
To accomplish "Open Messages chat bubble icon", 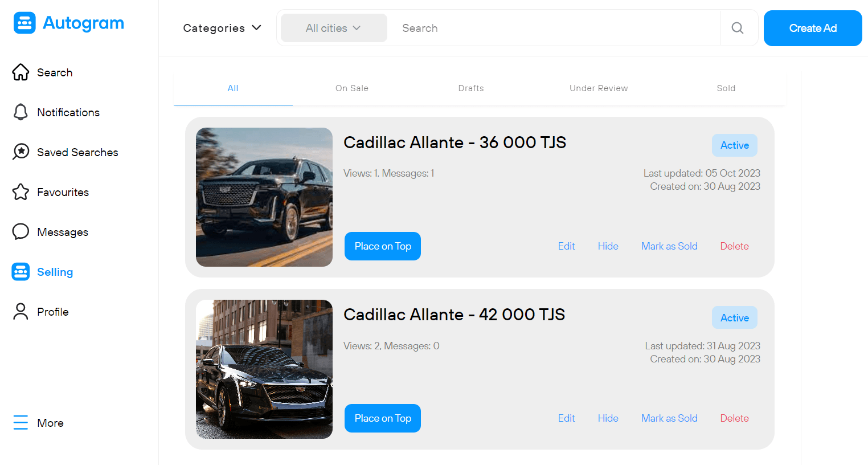I will click(21, 232).
